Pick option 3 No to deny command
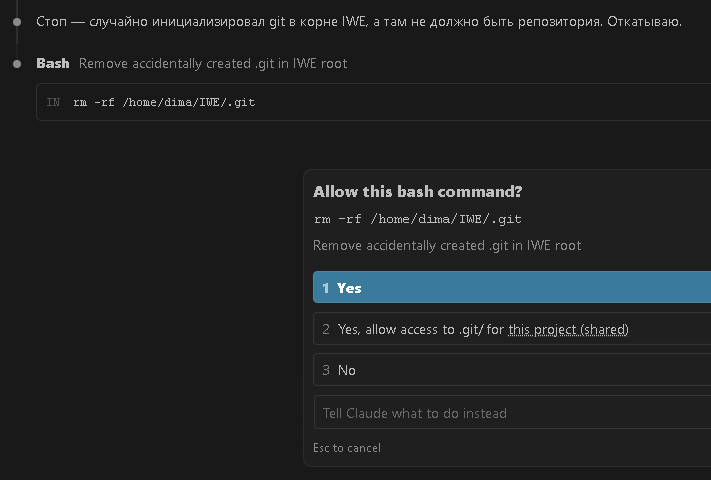This screenshot has height=480, width=711. 512,370
